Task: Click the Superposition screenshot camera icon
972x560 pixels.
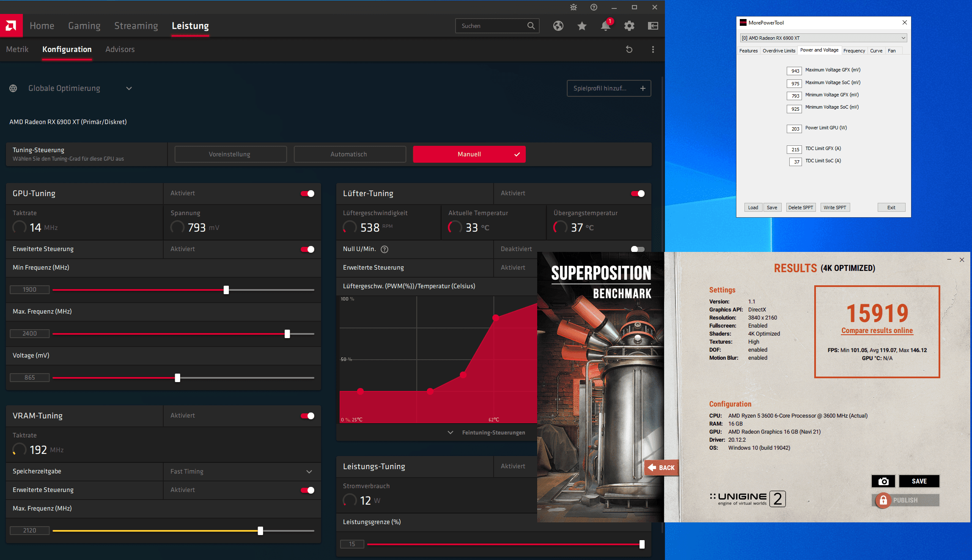Action: point(883,481)
